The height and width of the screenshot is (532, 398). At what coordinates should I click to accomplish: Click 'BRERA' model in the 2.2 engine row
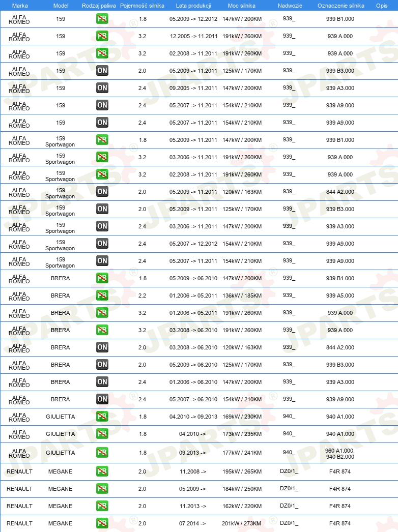tap(61, 295)
